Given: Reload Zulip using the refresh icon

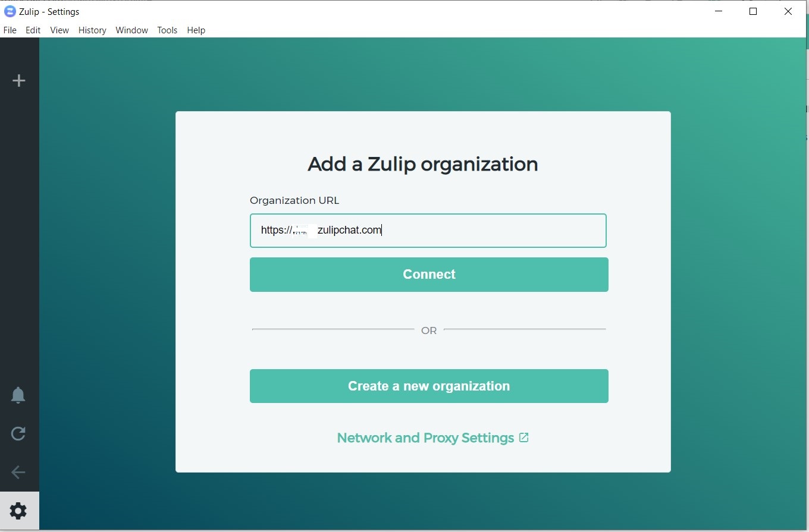Looking at the screenshot, I should pos(18,433).
